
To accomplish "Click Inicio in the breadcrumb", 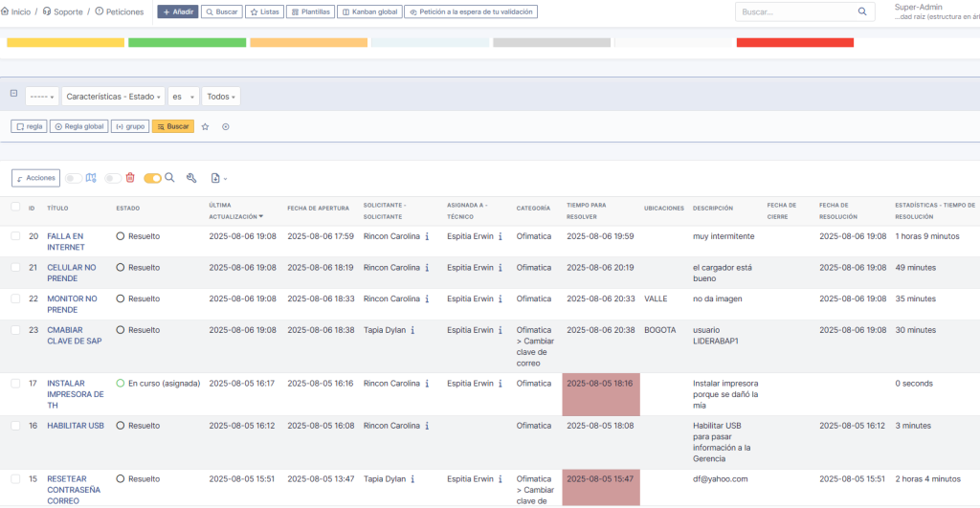I will tap(21, 11).
